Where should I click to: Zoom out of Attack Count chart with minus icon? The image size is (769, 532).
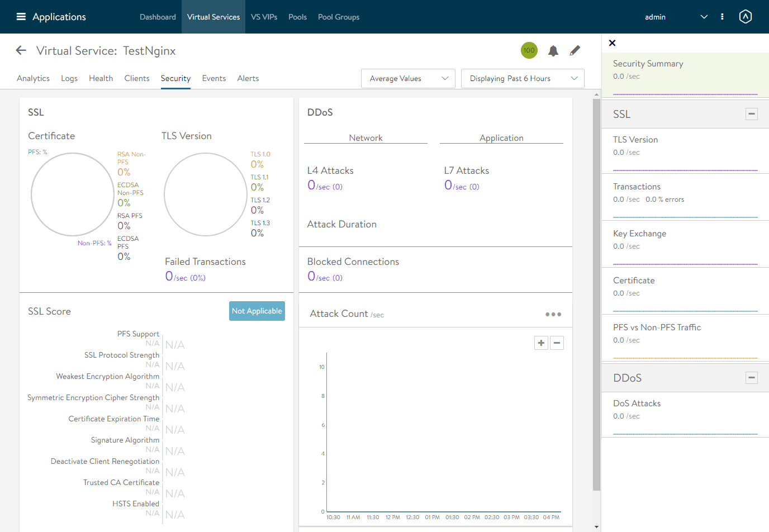point(556,343)
